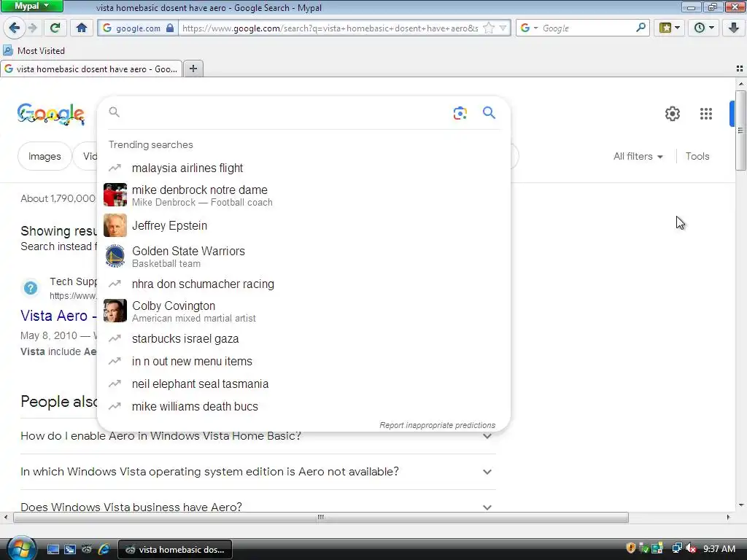Click the blue Google search magnifier button
Screen dimensions: 747x560
tap(489, 113)
